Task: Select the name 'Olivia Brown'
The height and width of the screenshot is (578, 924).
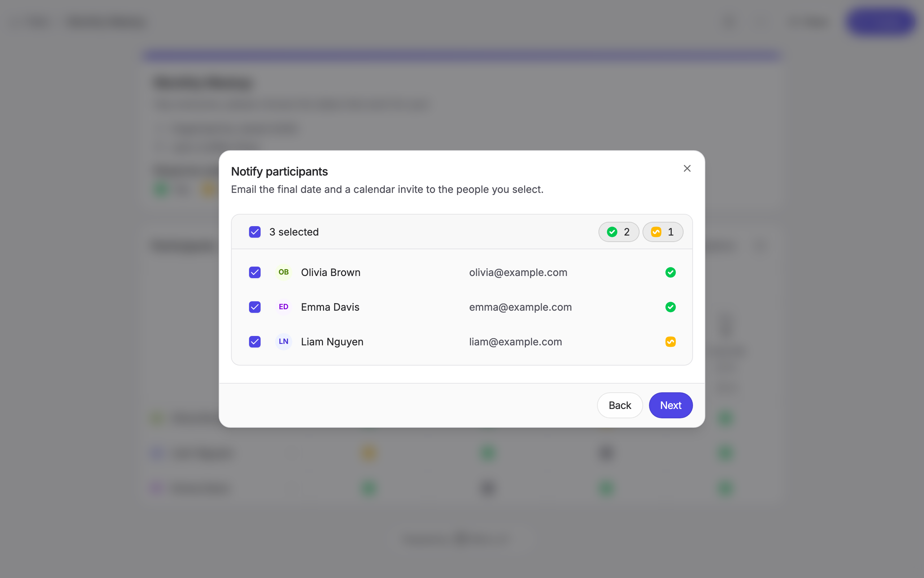Action: [331, 272]
